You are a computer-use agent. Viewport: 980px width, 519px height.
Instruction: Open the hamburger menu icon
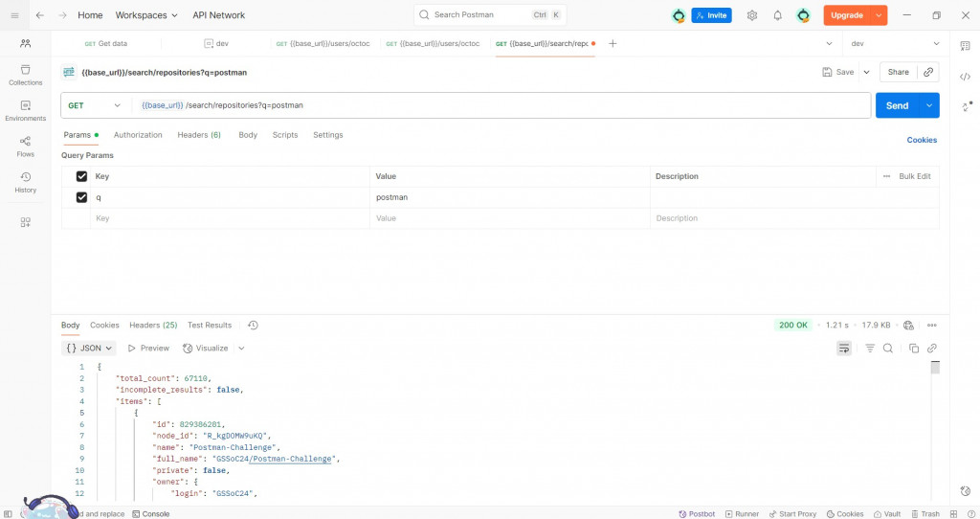pos(15,15)
